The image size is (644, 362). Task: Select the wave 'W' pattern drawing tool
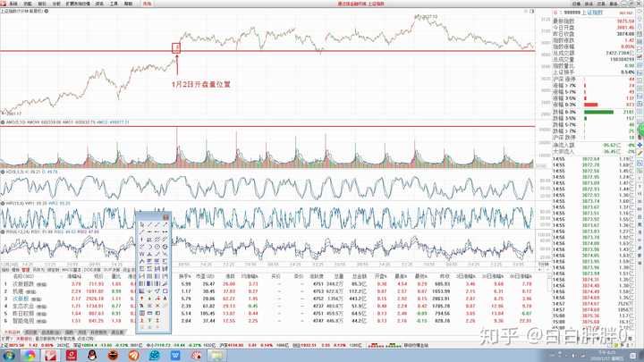141,254
